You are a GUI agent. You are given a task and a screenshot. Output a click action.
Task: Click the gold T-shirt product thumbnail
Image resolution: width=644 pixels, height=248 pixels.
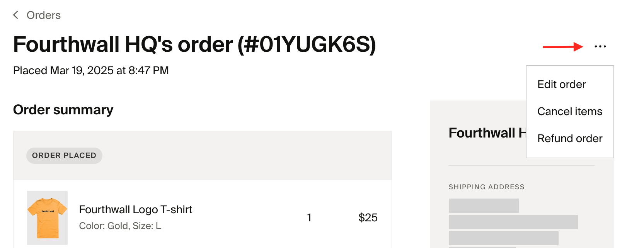[47, 217]
